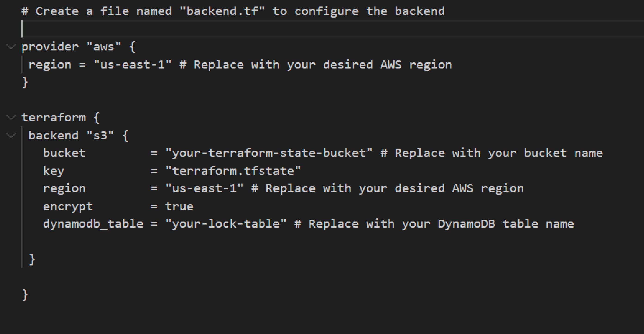This screenshot has height=334, width=644.
Task: Click the terraform block's final closing brace
Action: coord(25,295)
